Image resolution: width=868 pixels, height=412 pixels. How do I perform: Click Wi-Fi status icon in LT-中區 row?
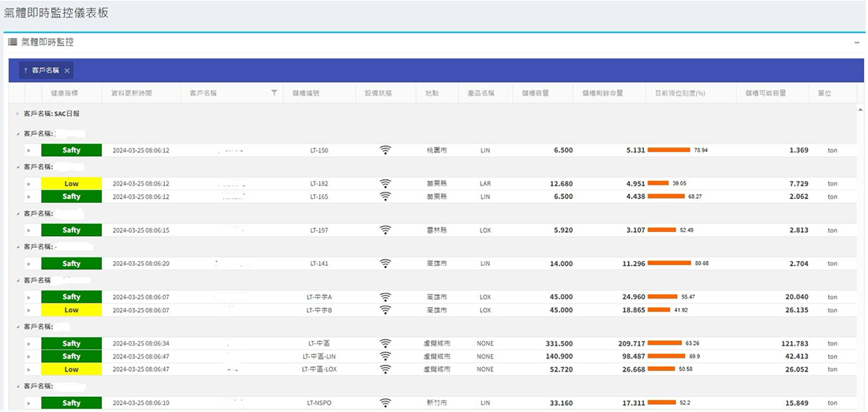tap(385, 343)
